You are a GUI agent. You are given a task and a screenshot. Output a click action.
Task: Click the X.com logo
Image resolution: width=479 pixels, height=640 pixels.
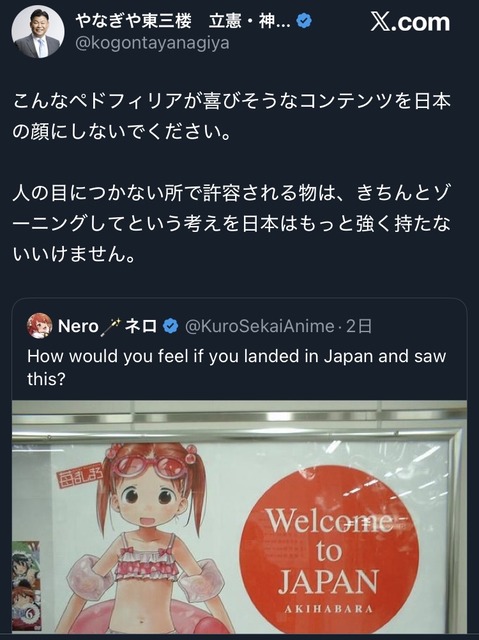click(x=410, y=22)
